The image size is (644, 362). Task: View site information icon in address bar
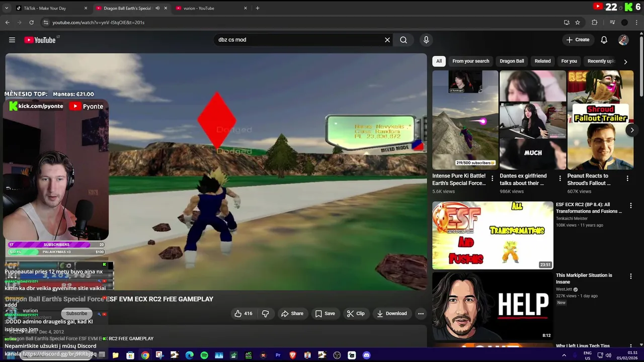pos(46,22)
